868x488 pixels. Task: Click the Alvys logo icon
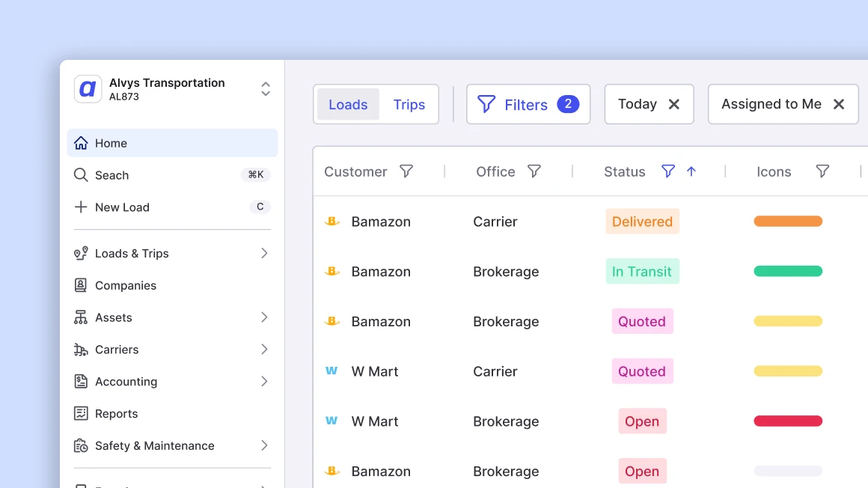(88, 89)
